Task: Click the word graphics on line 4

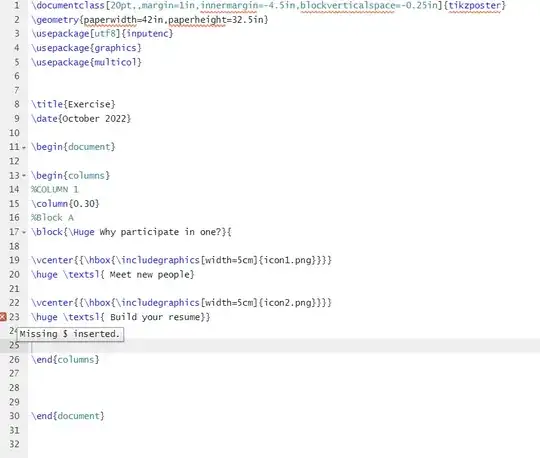Action: 115,48
